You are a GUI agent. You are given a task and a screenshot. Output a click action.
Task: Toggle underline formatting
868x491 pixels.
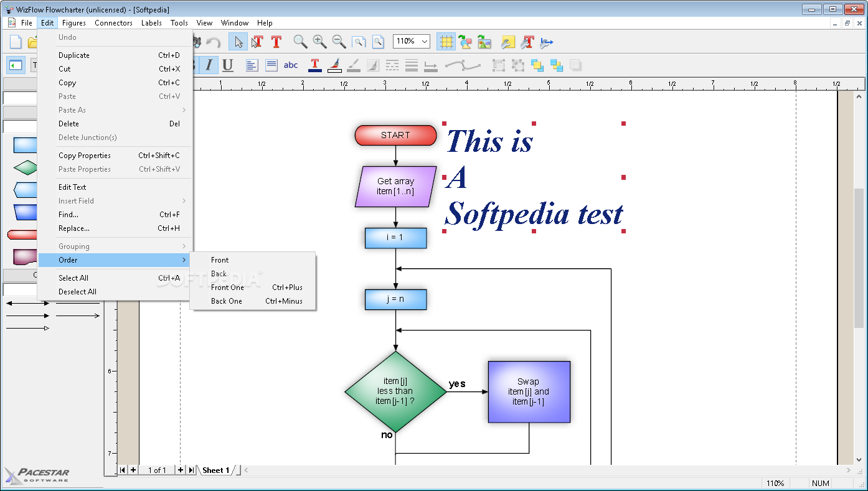228,65
